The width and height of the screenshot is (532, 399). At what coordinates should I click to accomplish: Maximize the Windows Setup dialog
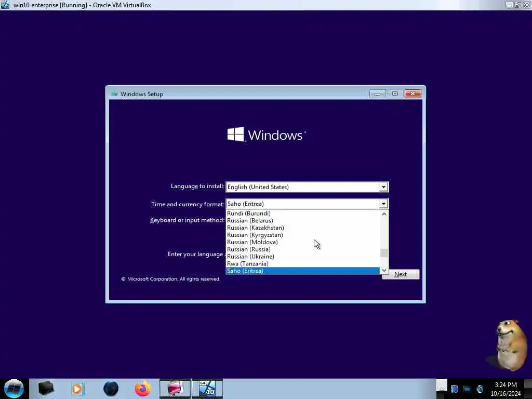tap(395, 94)
